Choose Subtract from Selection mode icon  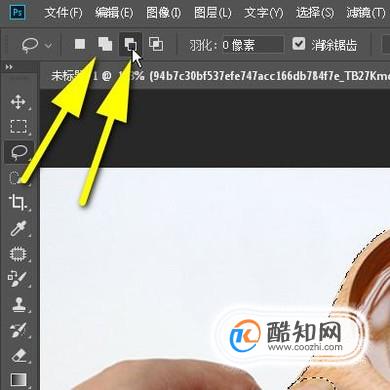coord(130,44)
